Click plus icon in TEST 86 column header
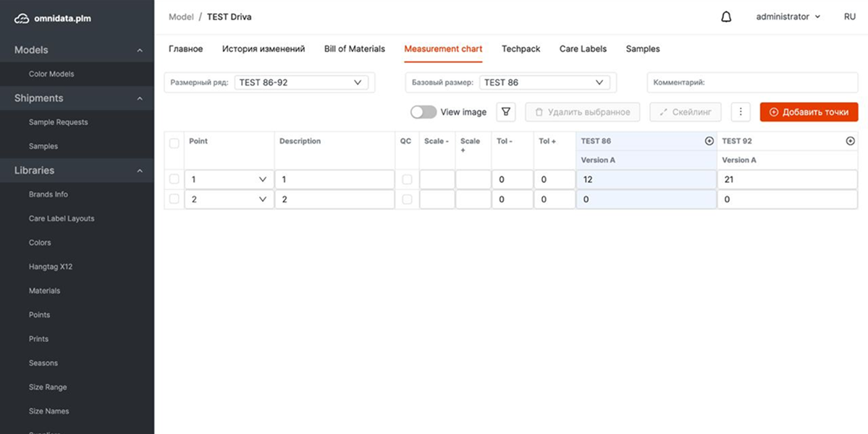 point(709,141)
